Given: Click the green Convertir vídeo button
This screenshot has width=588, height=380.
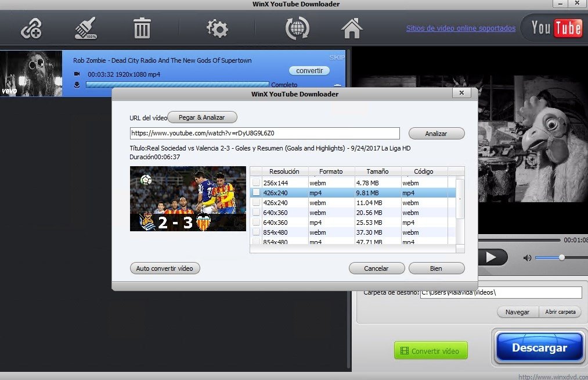Looking at the screenshot, I should [x=431, y=351].
